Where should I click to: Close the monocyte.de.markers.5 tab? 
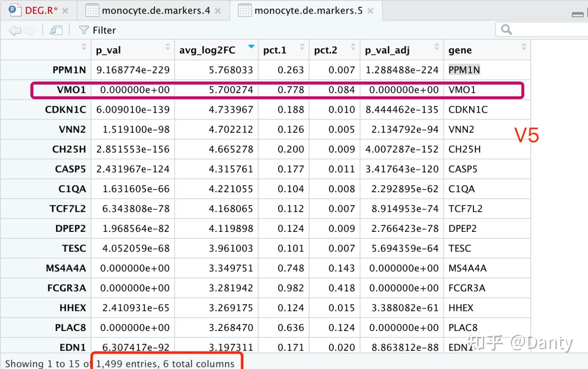pos(370,11)
